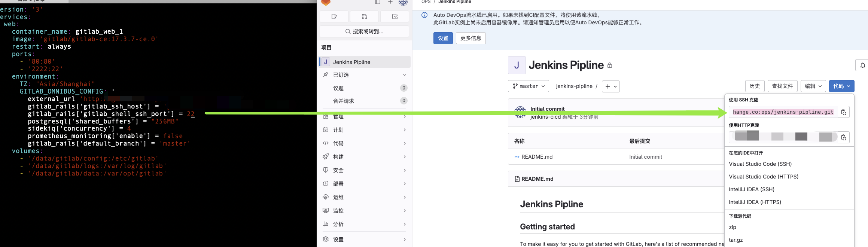The image size is (868, 247).
Task: Select Jenkins Pipline project in sidebar
Action: [365, 62]
